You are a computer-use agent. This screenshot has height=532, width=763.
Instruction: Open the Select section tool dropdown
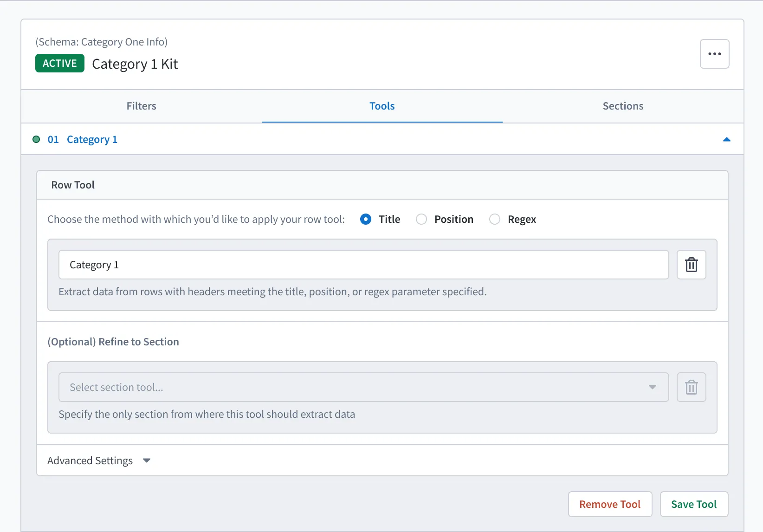[363, 387]
